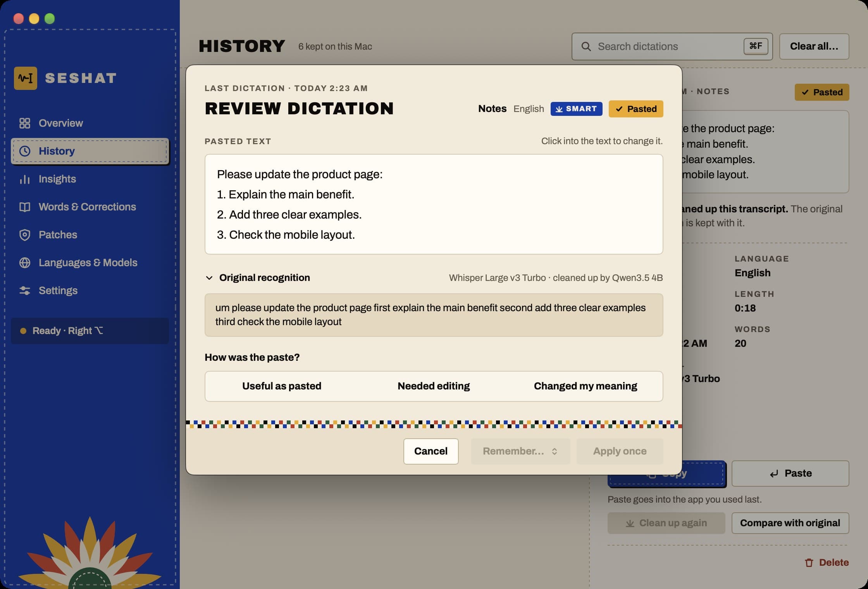Click into the Search dictations field
The width and height of the screenshot is (868, 589).
coord(672,46)
